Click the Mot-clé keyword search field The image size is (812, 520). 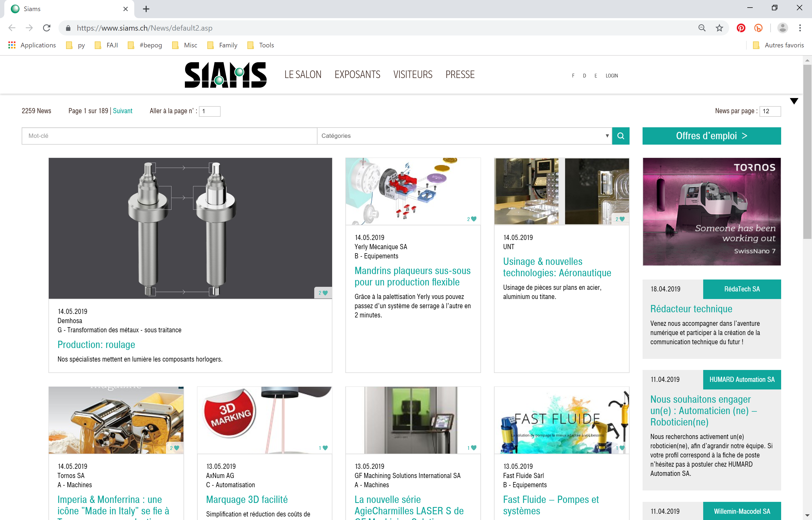[x=169, y=136]
